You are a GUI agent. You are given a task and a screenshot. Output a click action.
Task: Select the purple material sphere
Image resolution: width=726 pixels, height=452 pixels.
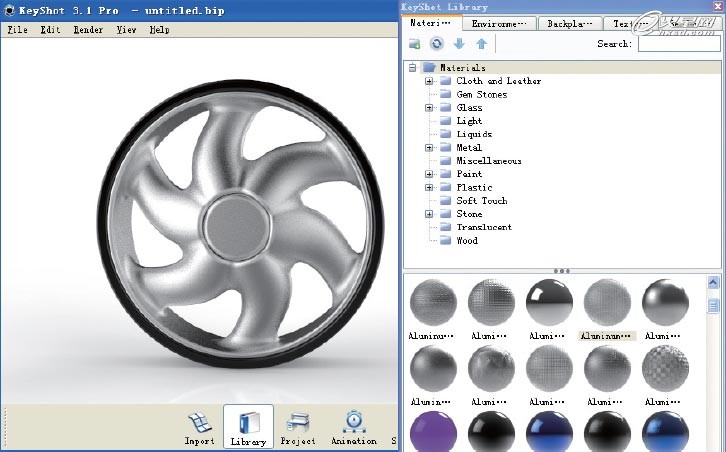click(433, 432)
